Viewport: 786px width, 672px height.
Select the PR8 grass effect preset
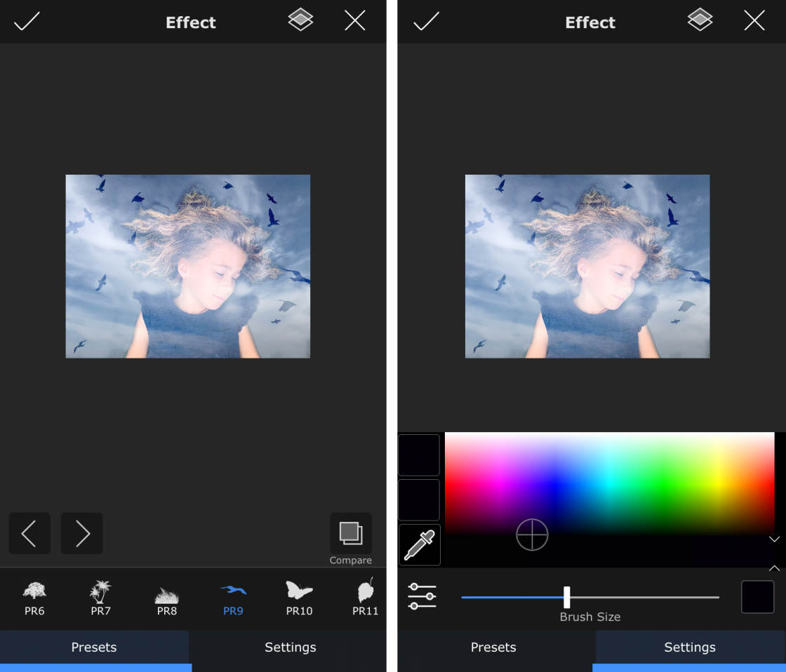coord(166,598)
